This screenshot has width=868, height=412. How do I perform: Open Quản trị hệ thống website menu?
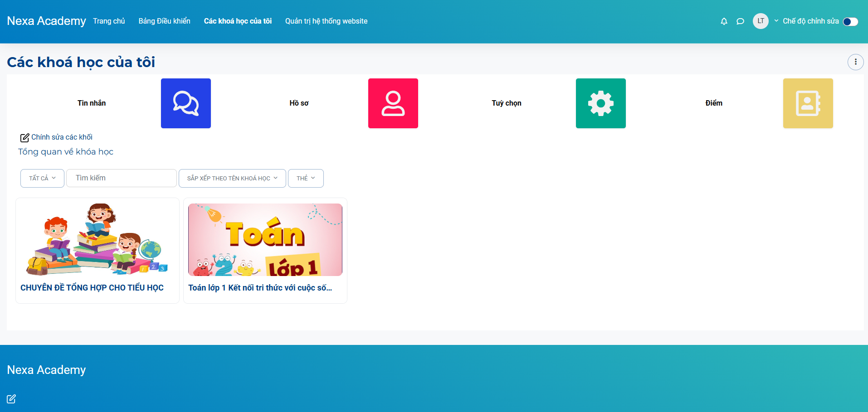point(326,21)
